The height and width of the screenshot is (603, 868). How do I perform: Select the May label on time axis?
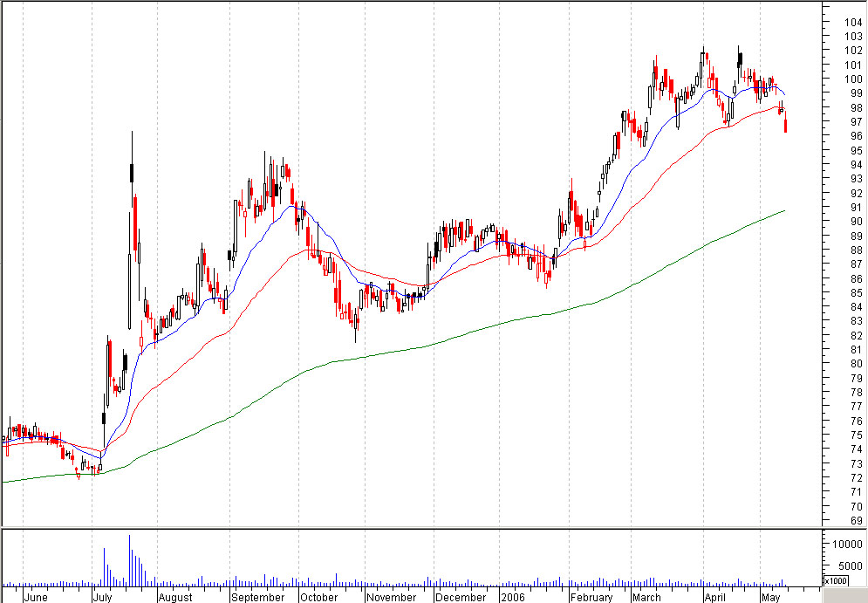pos(770,598)
